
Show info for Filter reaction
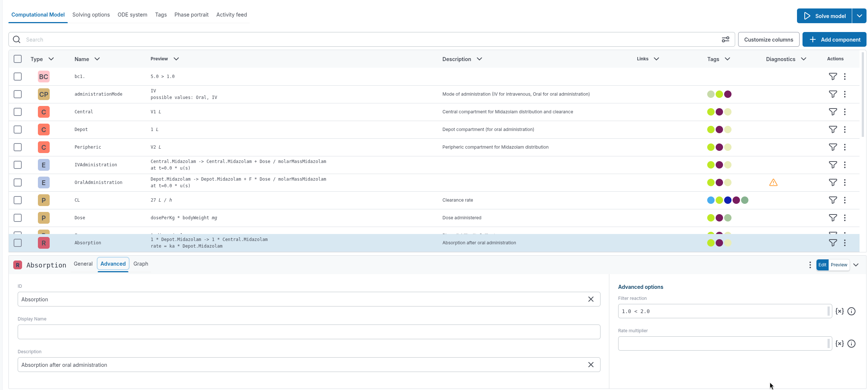[x=851, y=311]
